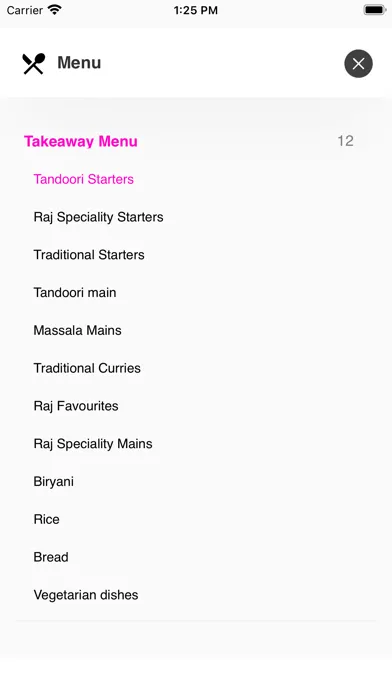The image size is (392, 696).
Task: View Vegetarian dishes
Action: tap(86, 595)
